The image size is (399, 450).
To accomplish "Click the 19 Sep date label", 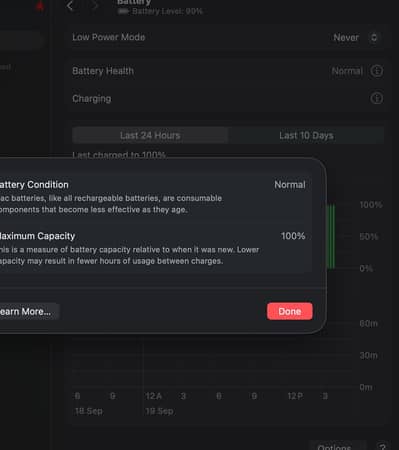I will click(x=159, y=411).
